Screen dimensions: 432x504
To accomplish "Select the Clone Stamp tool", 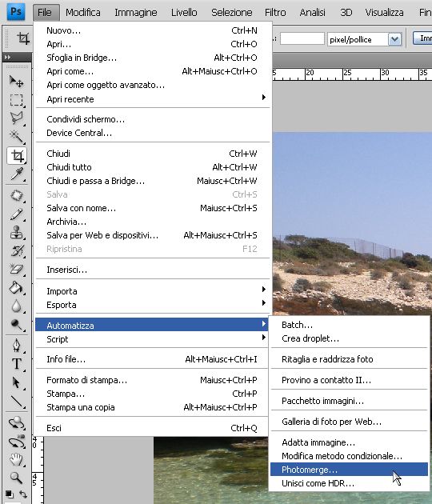I will [x=16, y=232].
